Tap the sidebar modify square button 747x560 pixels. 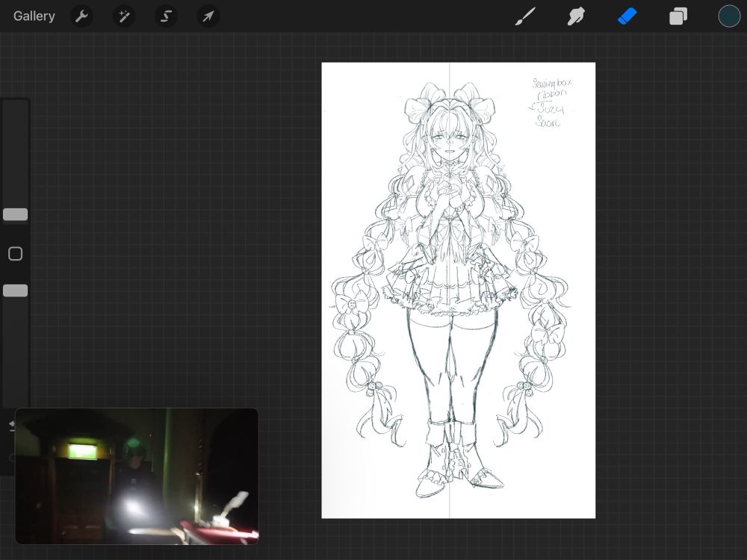(15, 254)
